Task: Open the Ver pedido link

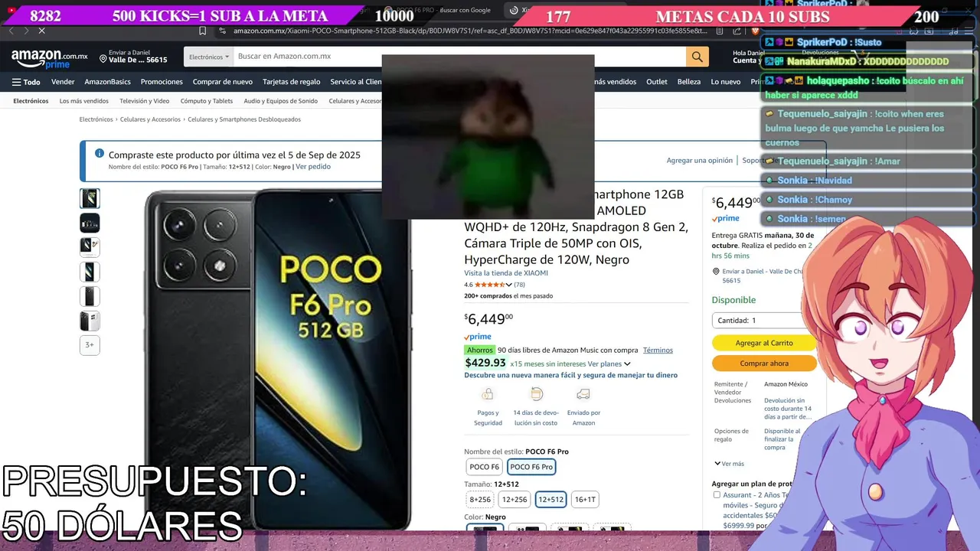Action: (313, 167)
